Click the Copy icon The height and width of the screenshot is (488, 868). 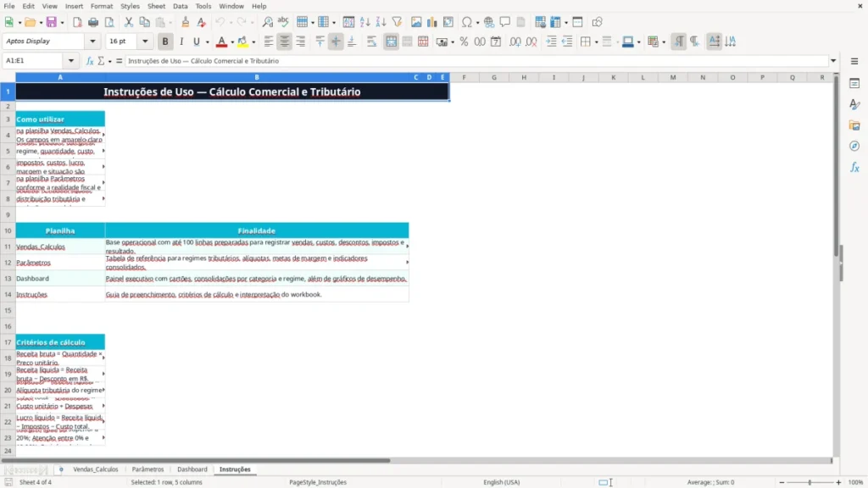(x=144, y=22)
